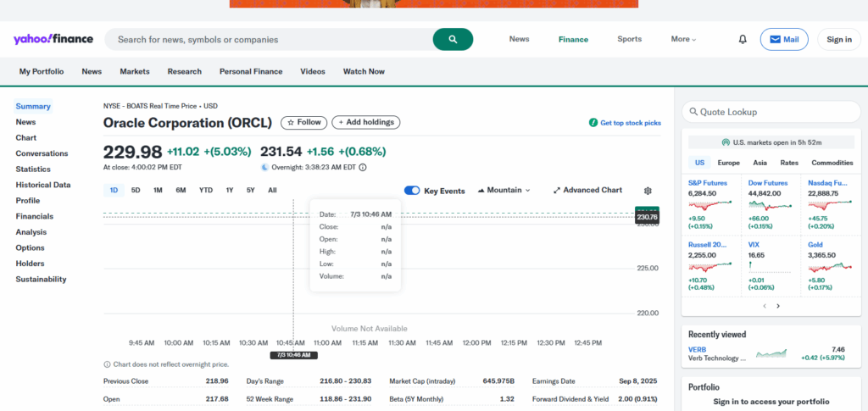Click Markets in navigation bar
The height and width of the screenshot is (411, 868).
click(x=135, y=71)
